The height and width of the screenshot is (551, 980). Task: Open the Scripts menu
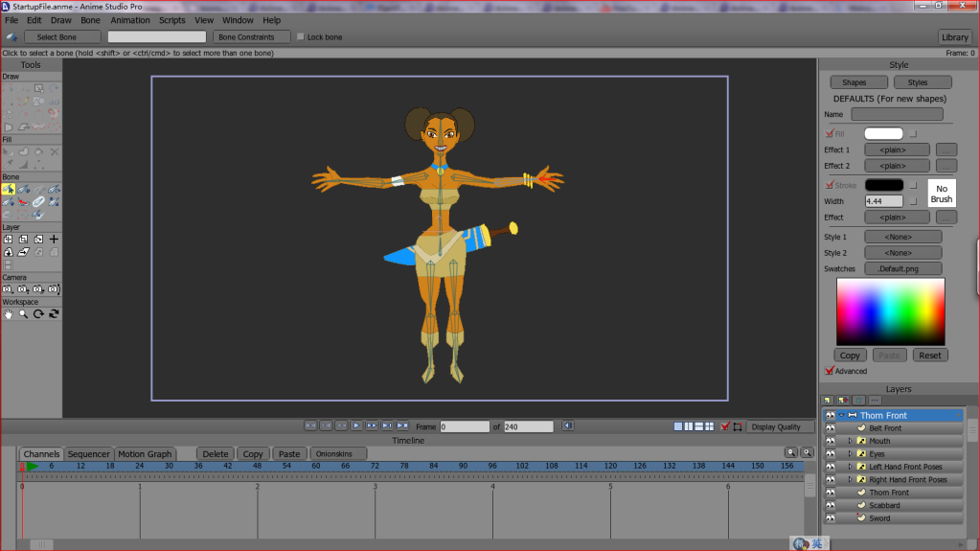coord(171,20)
